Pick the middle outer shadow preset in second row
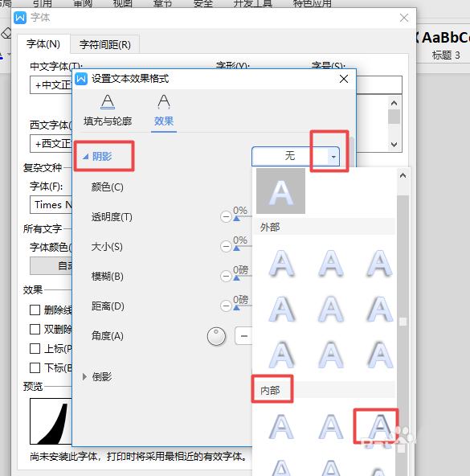This screenshot has width=470, height=476. click(x=331, y=309)
